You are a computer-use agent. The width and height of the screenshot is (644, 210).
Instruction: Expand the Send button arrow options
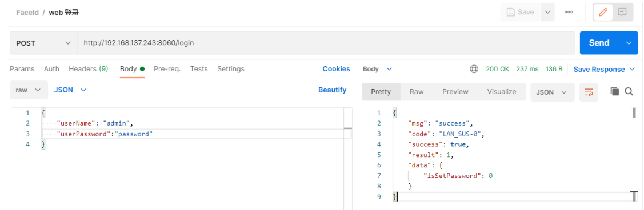(629, 43)
